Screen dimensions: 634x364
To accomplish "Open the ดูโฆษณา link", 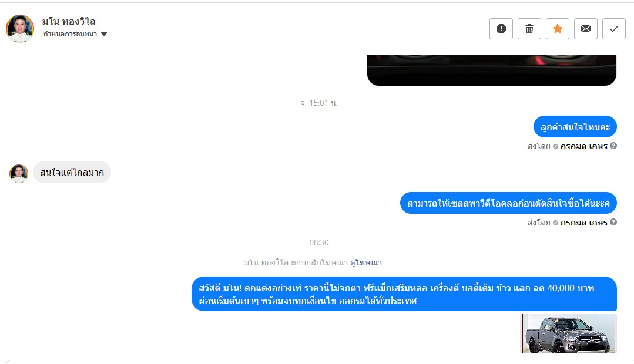I will [366, 262].
